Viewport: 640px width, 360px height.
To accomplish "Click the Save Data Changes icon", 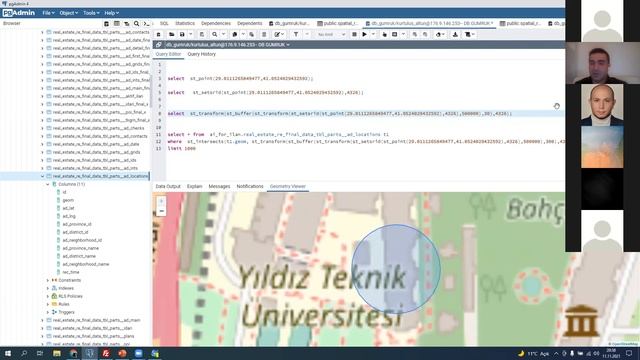I will click(x=202, y=35).
